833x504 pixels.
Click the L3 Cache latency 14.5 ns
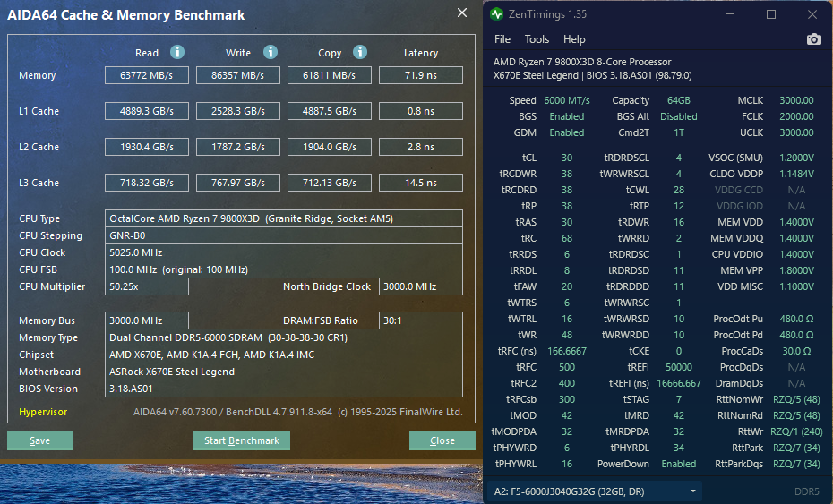tap(421, 183)
